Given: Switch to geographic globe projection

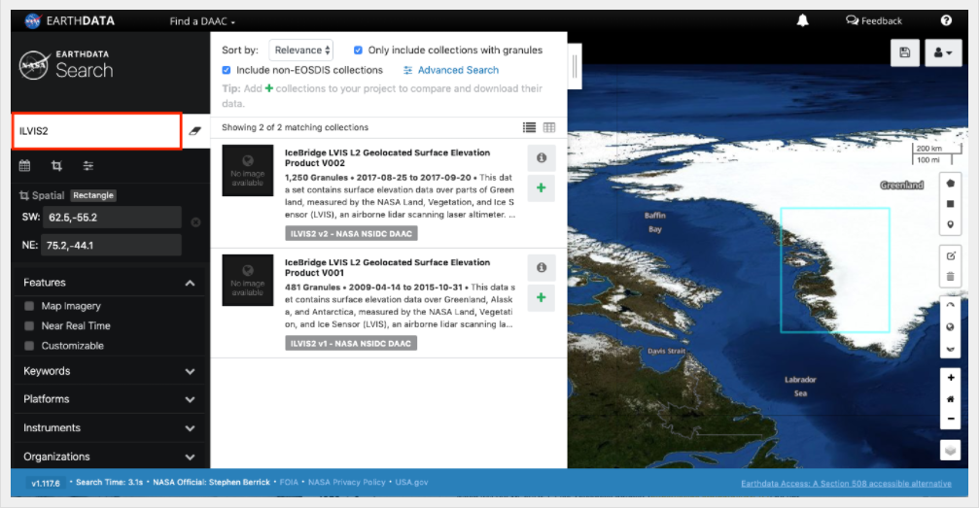Looking at the screenshot, I should (x=951, y=327).
